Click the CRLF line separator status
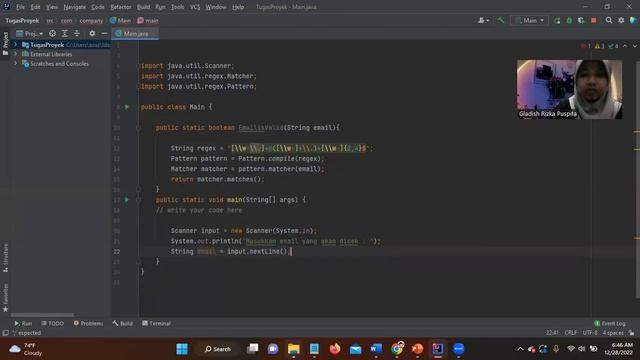Viewport: 640px width, 360px height. click(570, 333)
